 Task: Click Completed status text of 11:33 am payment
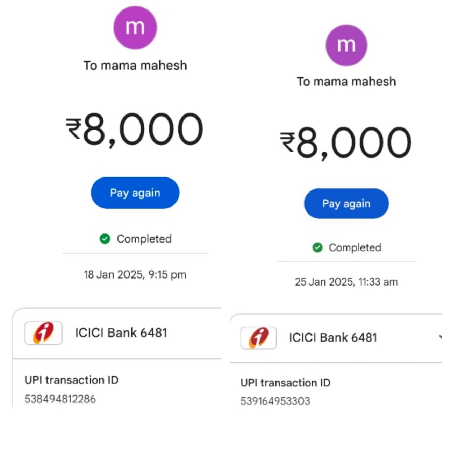click(355, 248)
